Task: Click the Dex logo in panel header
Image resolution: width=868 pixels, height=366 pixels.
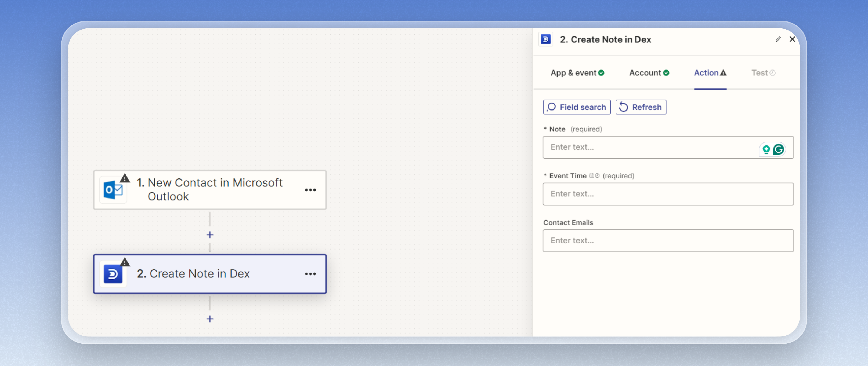Action: pos(545,39)
